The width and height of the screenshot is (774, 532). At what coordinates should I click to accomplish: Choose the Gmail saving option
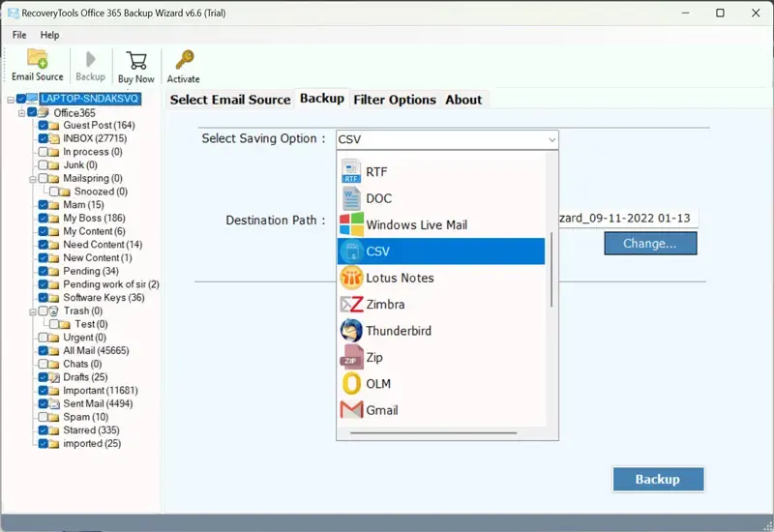(381, 410)
